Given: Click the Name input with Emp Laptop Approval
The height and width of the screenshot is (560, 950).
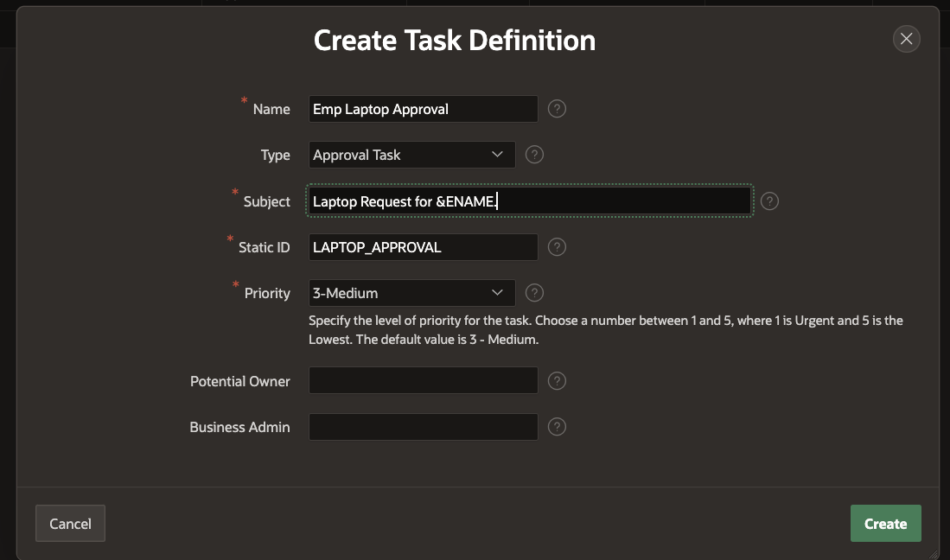Looking at the screenshot, I should [x=423, y=109].
